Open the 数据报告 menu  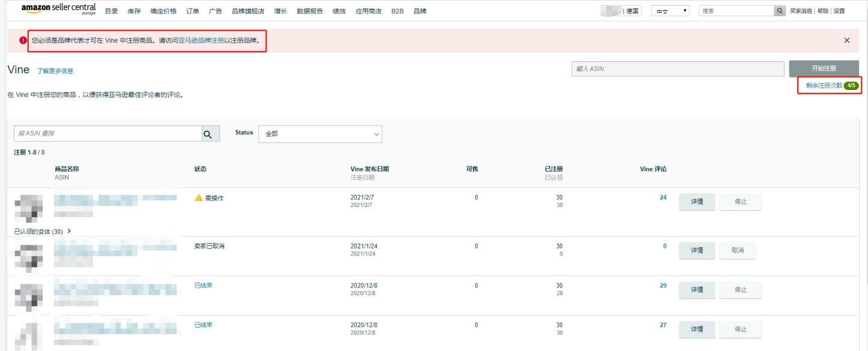tap(310, 11)
